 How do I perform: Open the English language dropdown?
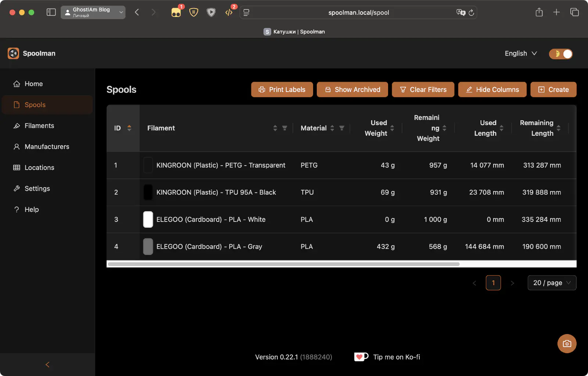point(521,54)
